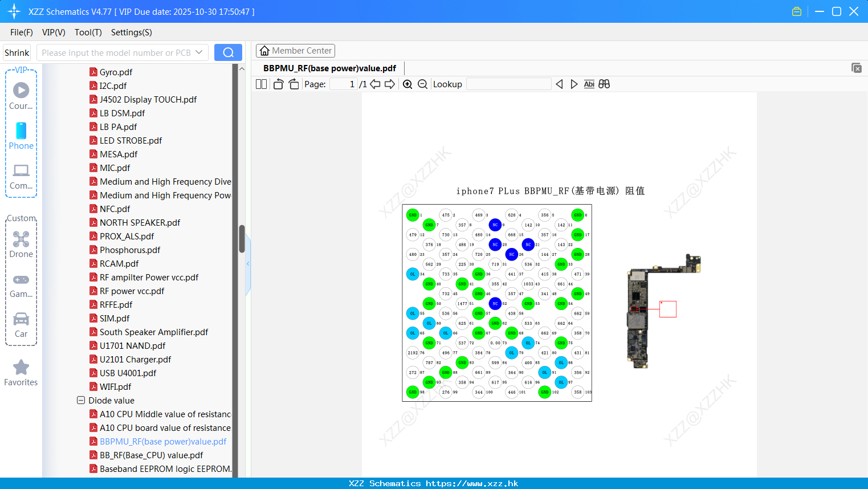Select the BBPMU_RF(base power)value.pdf tab
Viewport: 868px width, 489px height.
tap(329, 68)
